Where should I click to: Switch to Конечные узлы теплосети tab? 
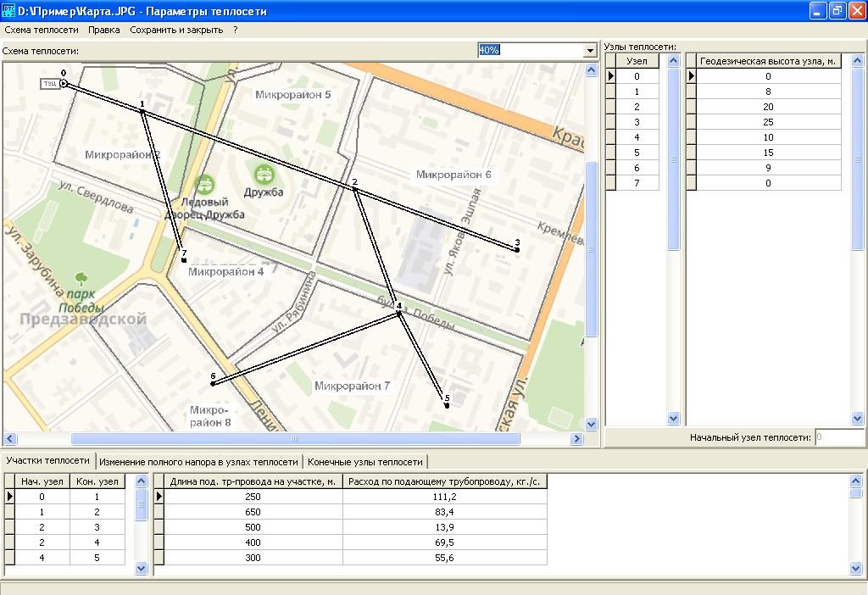(x=365, y=462)
